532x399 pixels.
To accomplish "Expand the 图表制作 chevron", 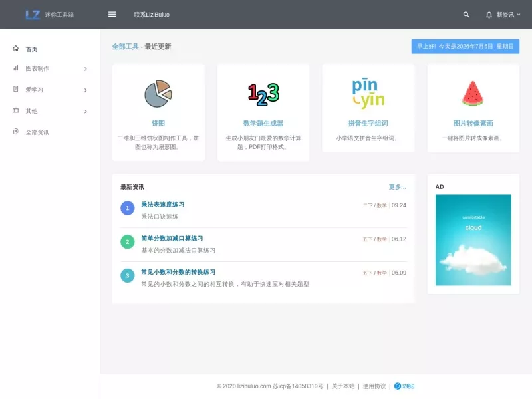I will pos(86,69).
